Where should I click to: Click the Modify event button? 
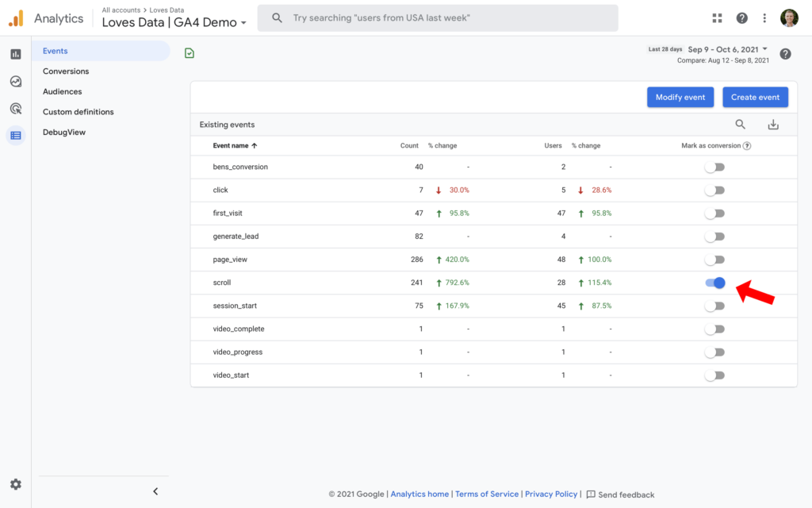pos(680,97)
